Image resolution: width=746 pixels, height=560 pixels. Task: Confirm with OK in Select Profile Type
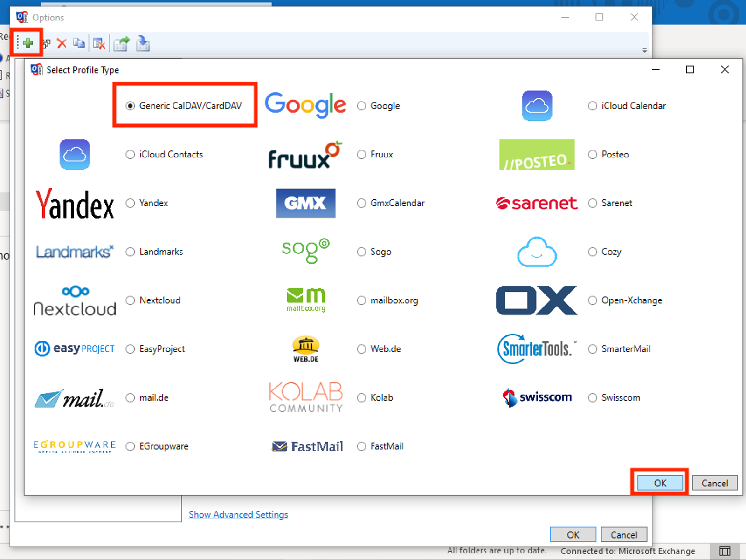660,483
